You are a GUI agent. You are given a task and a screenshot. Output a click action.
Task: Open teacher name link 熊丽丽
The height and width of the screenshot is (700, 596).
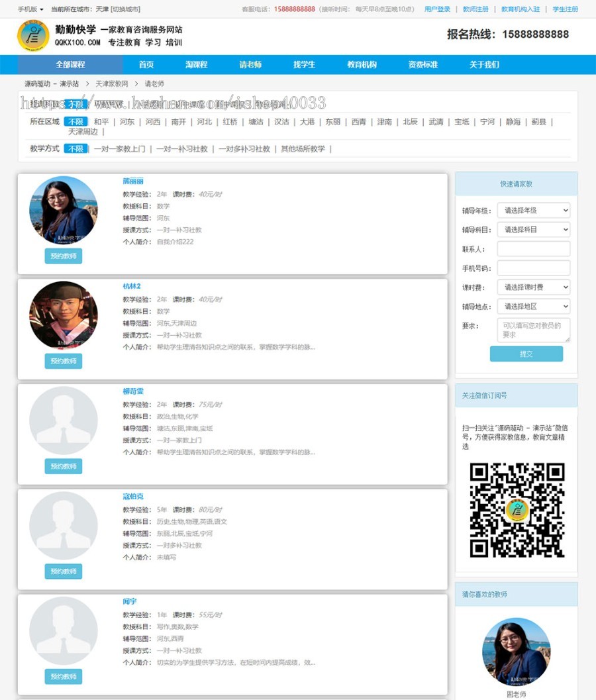[x=133, y=181]
